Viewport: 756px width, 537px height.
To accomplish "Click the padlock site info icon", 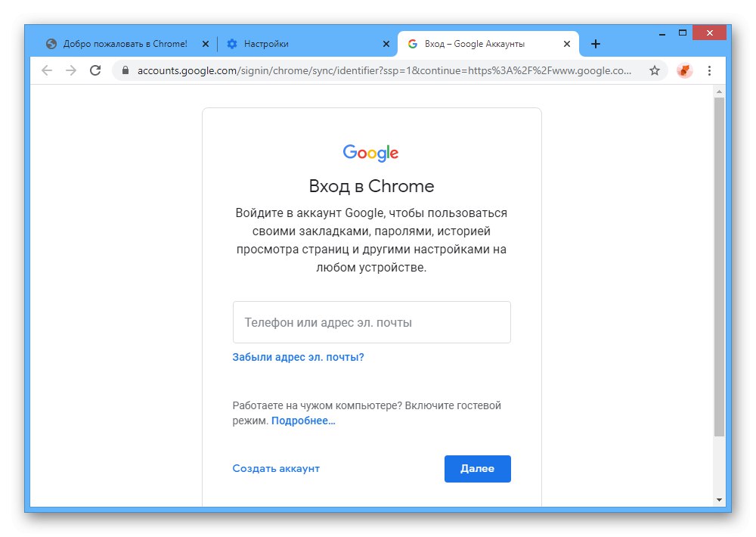I will pos(125,70).
